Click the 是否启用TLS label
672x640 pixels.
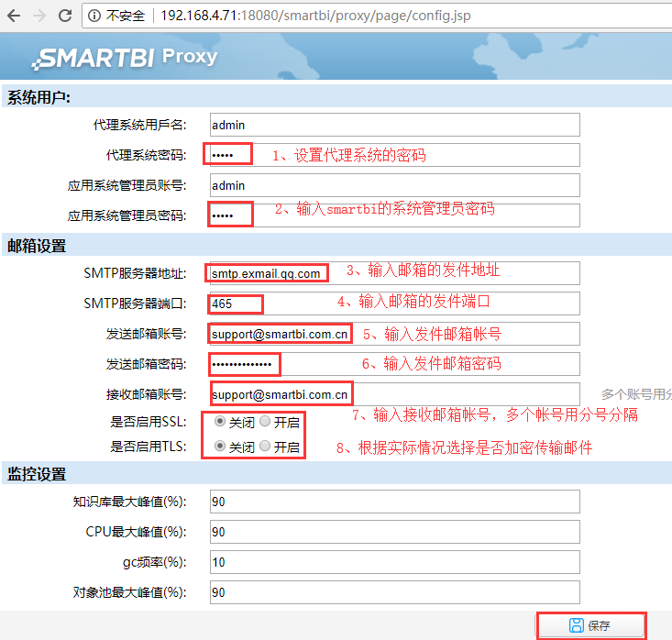[149, 447]
